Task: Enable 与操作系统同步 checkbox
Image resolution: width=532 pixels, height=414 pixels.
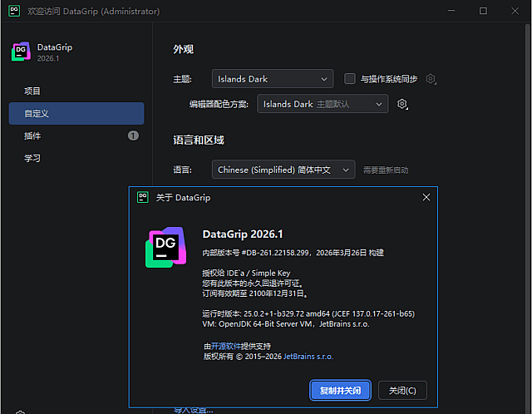Action: pos(349,79)
